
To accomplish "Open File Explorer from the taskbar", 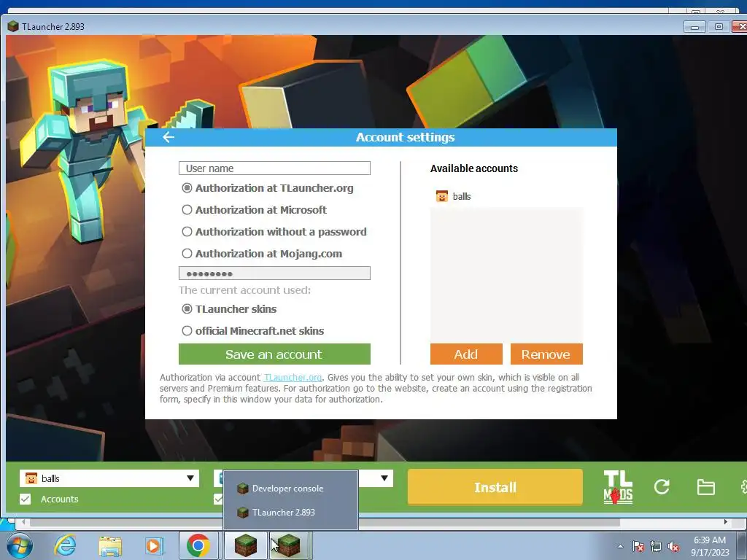I will coord(110,545).
